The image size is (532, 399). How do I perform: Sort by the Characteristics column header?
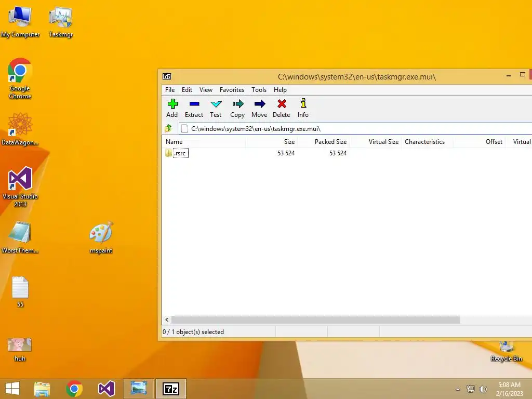[x=427, y=141]
